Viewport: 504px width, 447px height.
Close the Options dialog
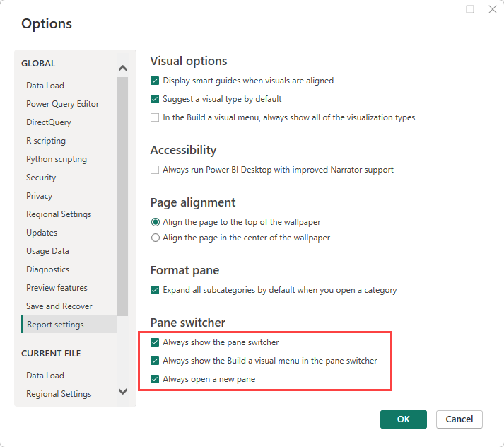[x=493, y=9]
